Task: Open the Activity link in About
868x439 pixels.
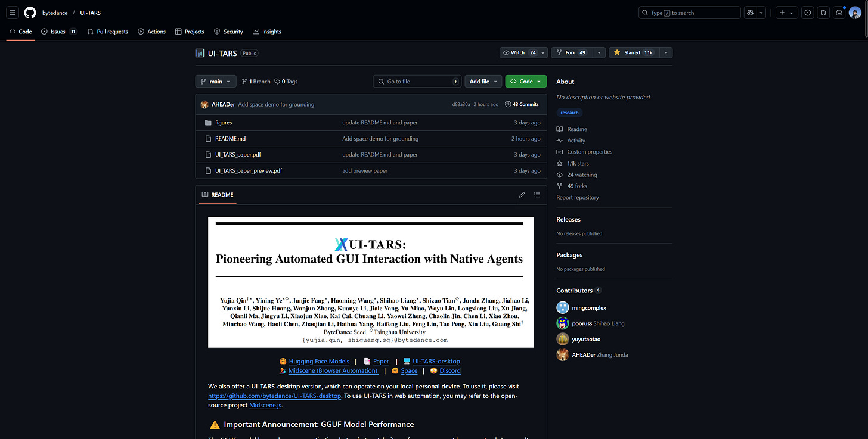Action: (x=571, y=141)
